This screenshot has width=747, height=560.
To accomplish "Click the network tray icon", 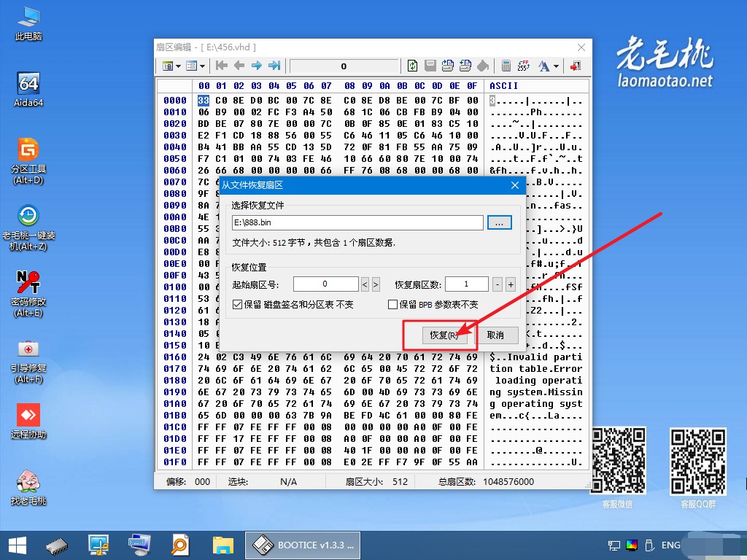I will (x=614, y=545).
